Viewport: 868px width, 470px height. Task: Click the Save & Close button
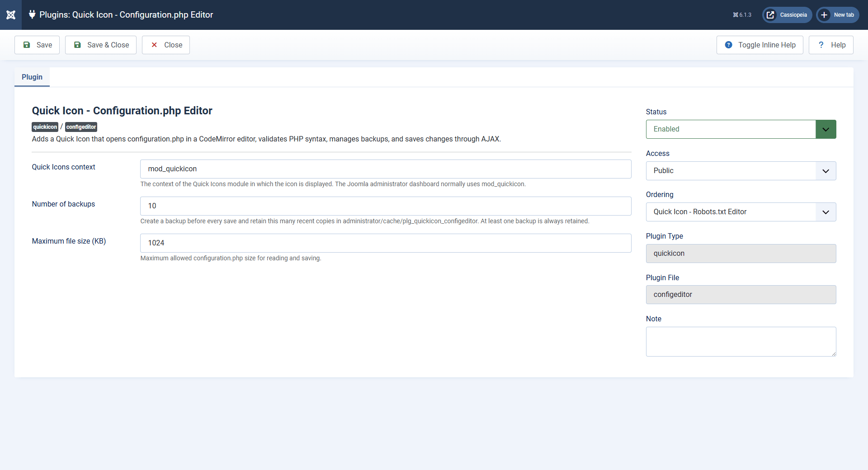coord(101,45)
